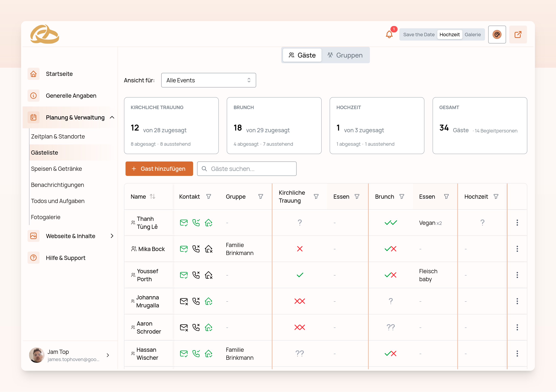Expand Webseite & Inhalte menu
This screenshot has height=392, width=556.
coord(112,236)
